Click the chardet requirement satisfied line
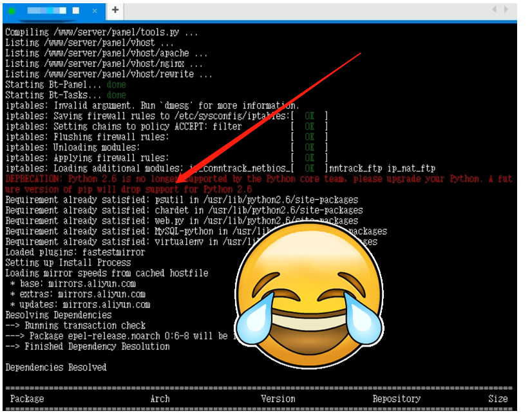 tap(184, 211)
